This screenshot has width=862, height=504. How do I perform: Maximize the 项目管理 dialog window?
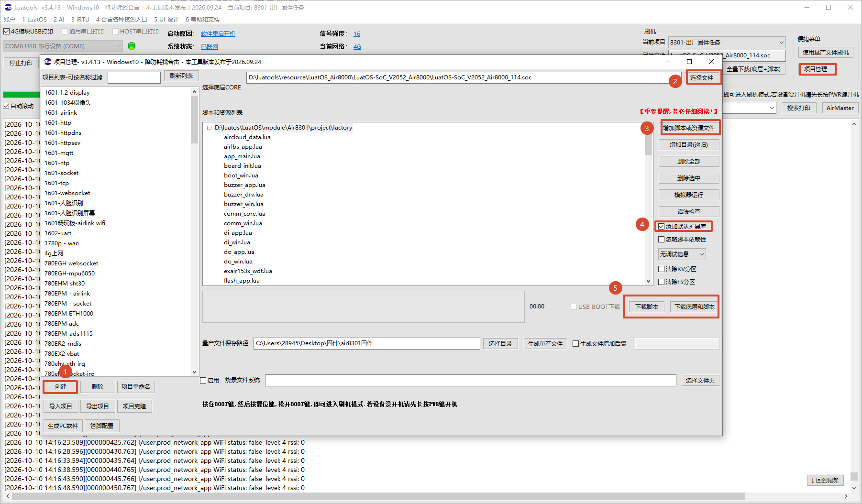coord(689,62)
